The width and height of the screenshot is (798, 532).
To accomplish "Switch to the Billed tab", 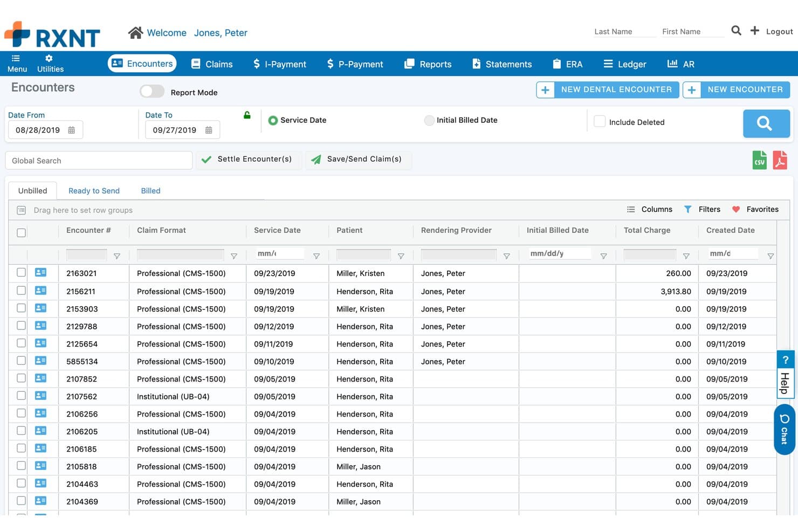I will coord(150,191).
